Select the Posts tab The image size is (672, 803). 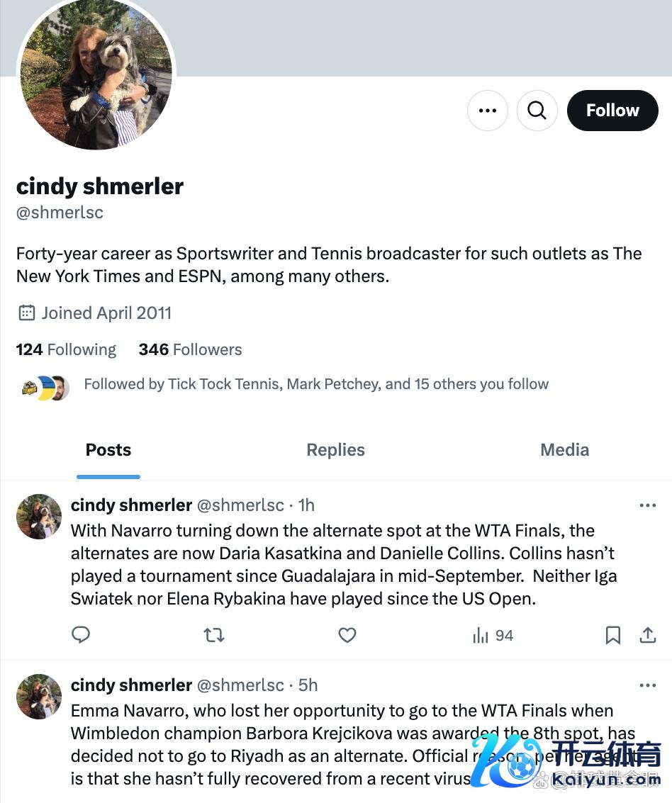pyautogui.click(x=108, y=450)
